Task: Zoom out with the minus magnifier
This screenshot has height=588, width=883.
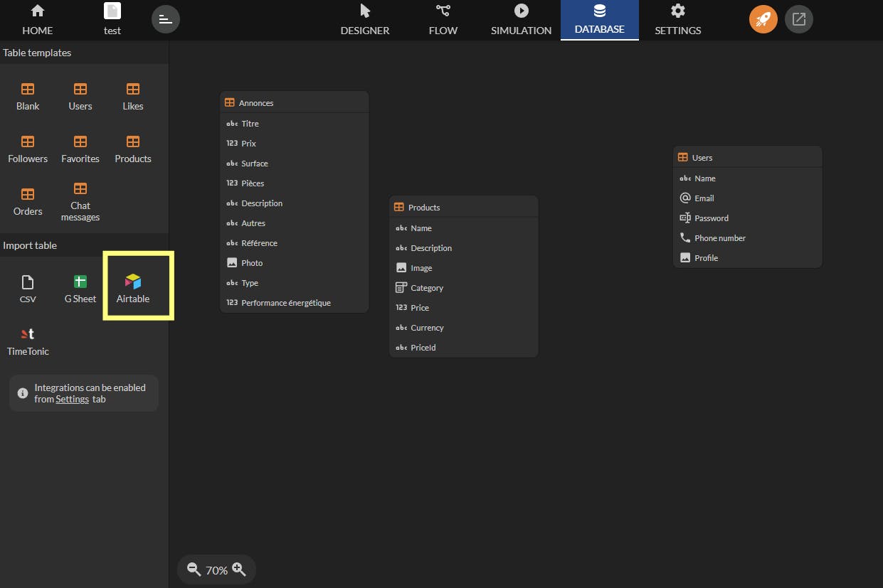Action: [x=194, y=570]
